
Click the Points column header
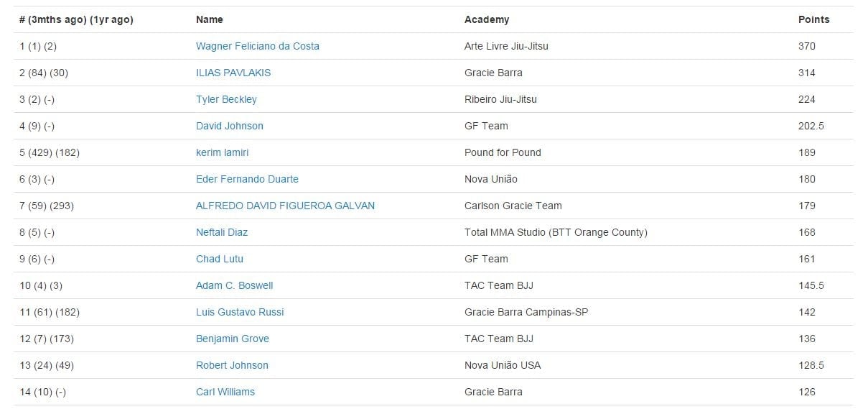(x=813, y=19)
